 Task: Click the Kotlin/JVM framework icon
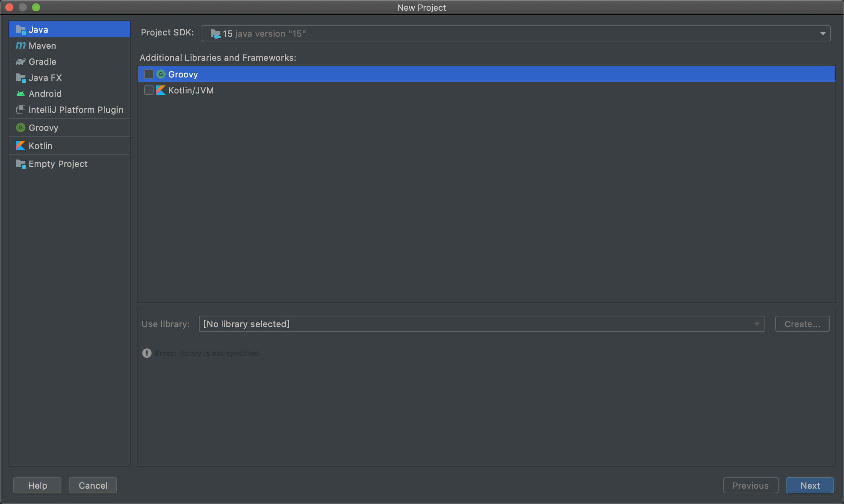point(161,90)
